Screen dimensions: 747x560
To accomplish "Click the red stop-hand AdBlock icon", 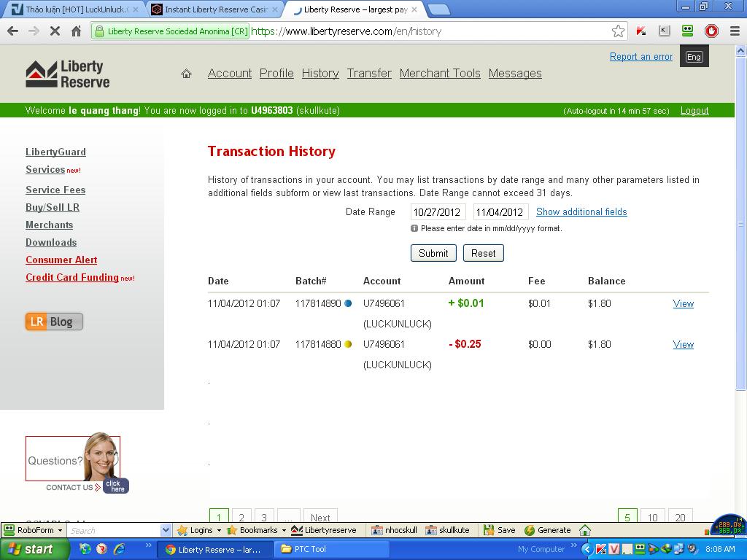I will pos(711,31).
